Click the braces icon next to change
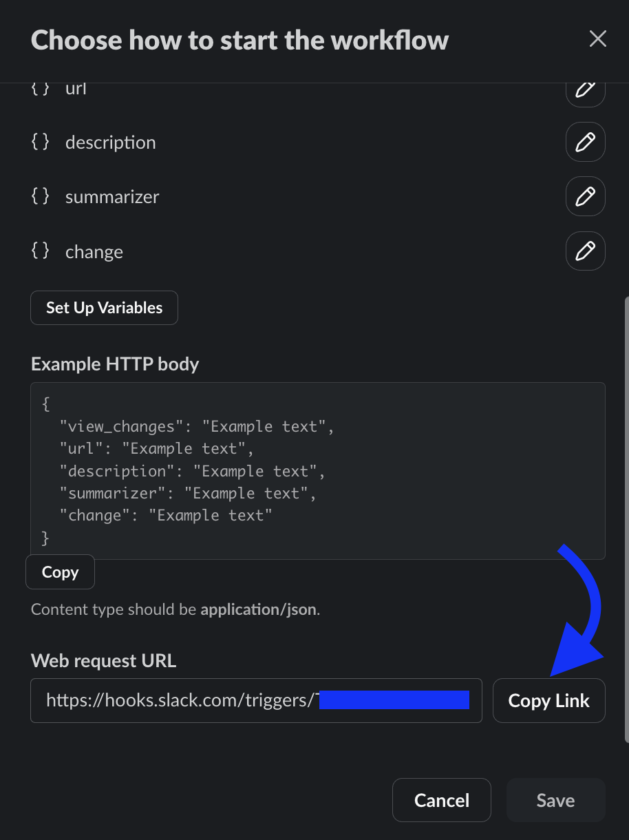 click(x=41, y=251)
